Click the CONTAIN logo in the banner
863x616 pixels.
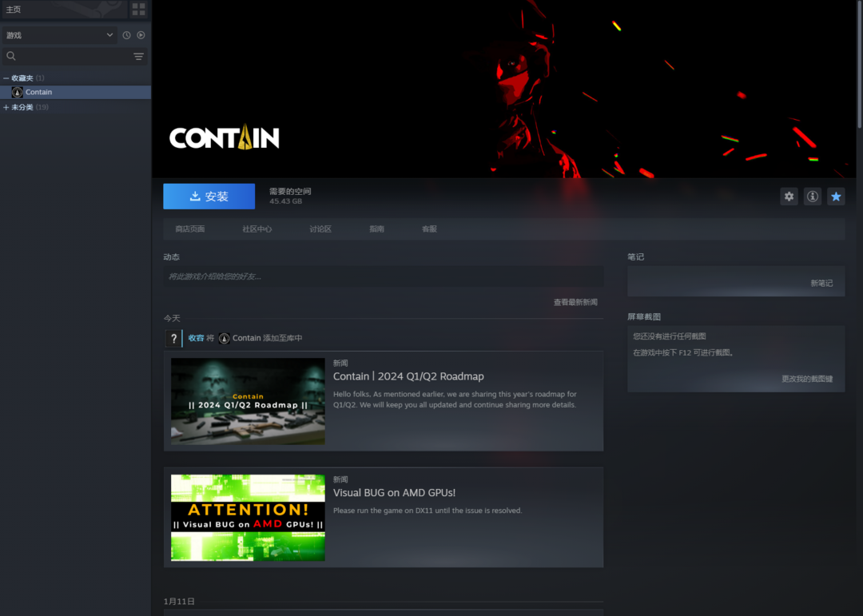[224, 137]
